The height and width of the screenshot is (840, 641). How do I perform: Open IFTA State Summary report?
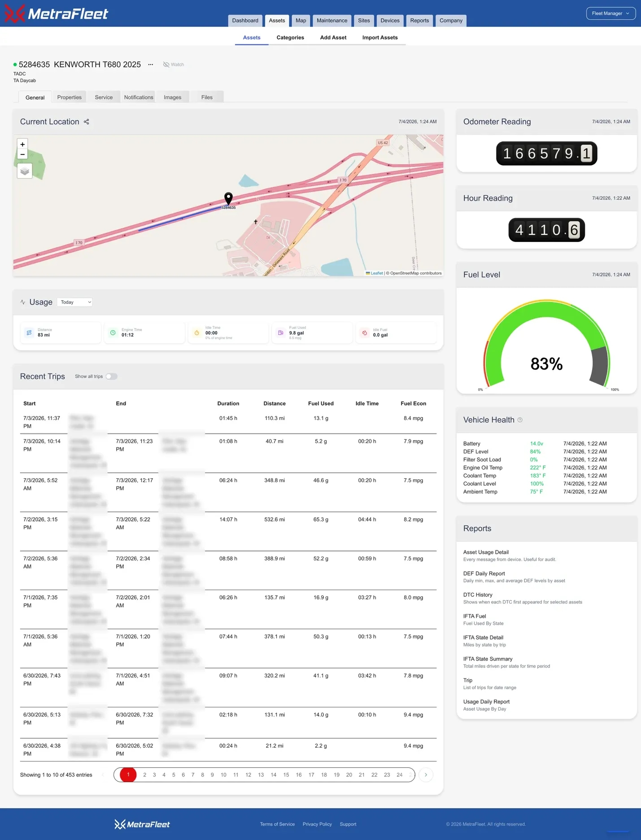point(488,659)
